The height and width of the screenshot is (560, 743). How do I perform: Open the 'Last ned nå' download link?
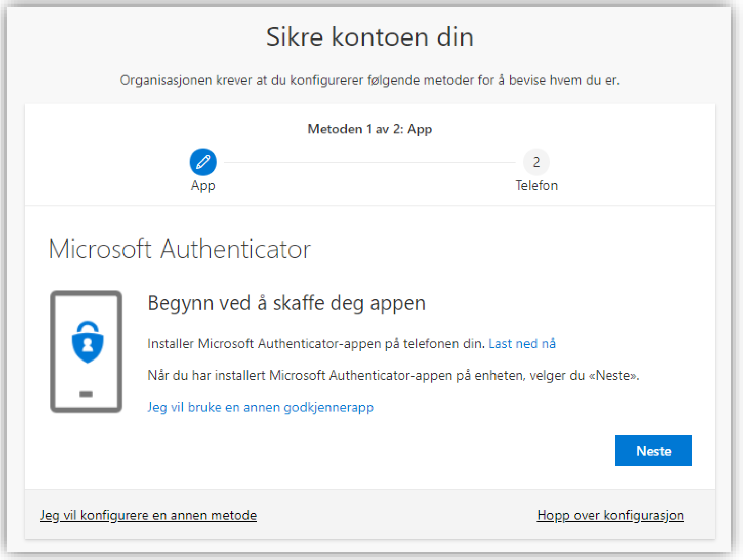(x=522, y=344)
